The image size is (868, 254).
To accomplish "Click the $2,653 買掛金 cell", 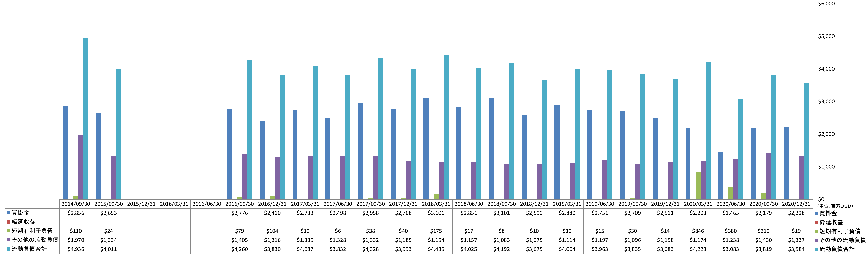I will point(109,213).
